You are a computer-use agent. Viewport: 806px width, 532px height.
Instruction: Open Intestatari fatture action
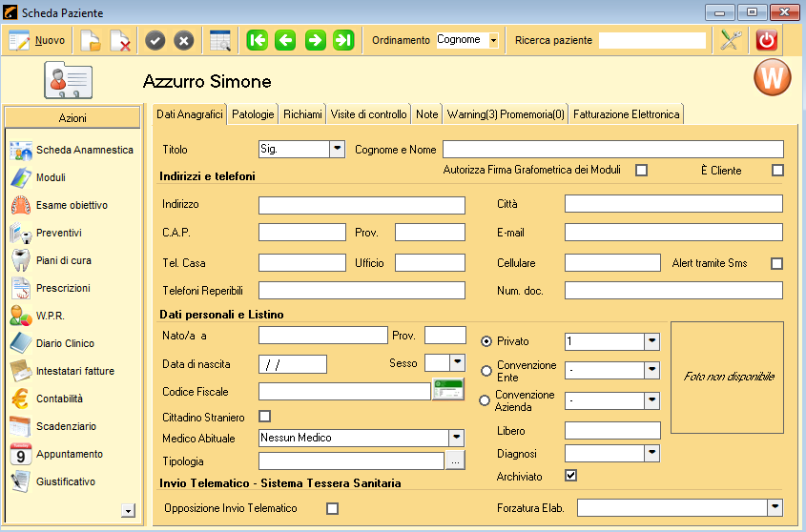tap(62, 371)
